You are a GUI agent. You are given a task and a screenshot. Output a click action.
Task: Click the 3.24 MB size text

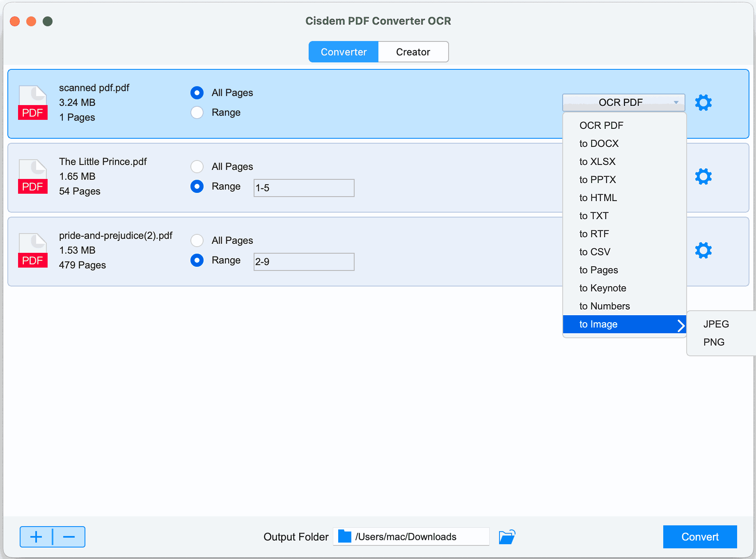pyautogui.click(x=77, y=103)
